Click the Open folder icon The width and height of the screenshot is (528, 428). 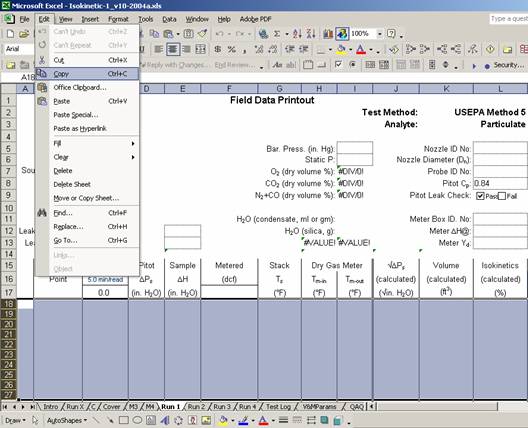[24, 34]
